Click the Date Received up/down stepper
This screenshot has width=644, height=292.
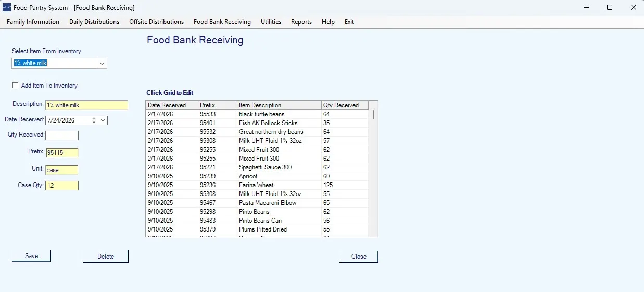pyautogui.click(x=94, y=120)
